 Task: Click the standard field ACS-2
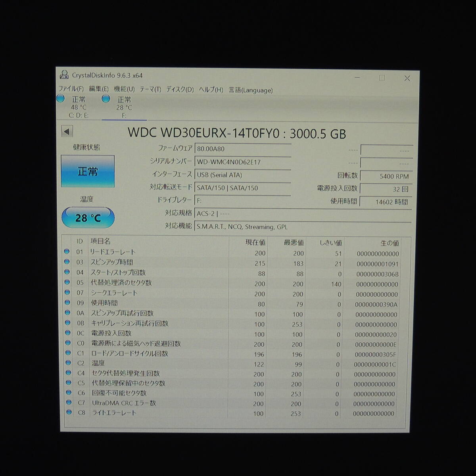point(303,214)
